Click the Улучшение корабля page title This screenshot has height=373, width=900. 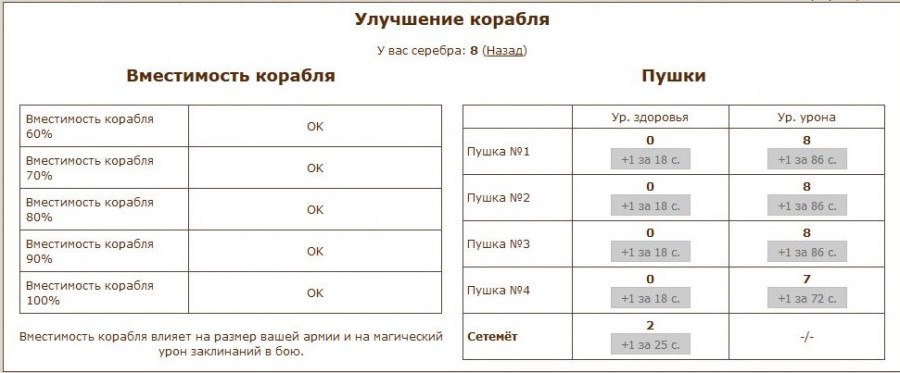(452, 20)
